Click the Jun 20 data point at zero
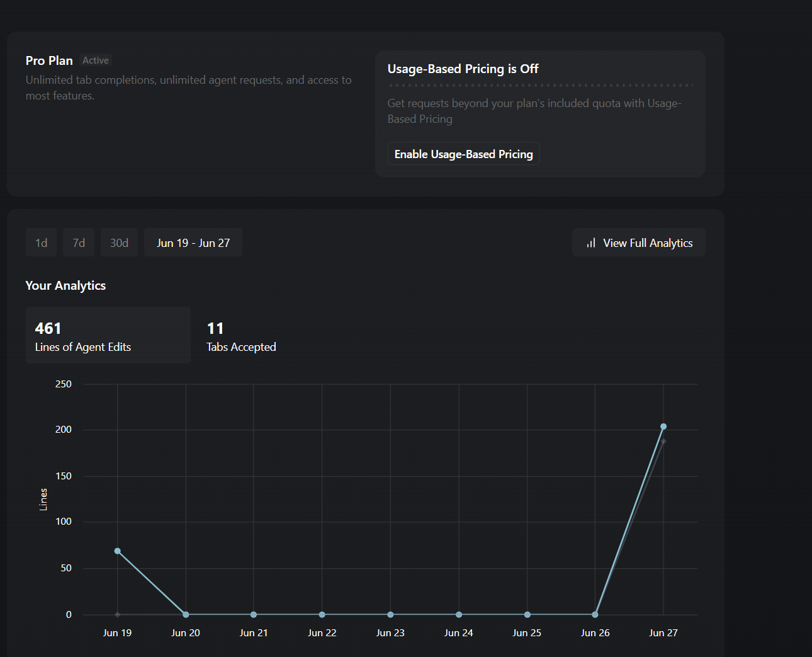The width and height of the screenshot is (812, 657). tap(186, 615)
